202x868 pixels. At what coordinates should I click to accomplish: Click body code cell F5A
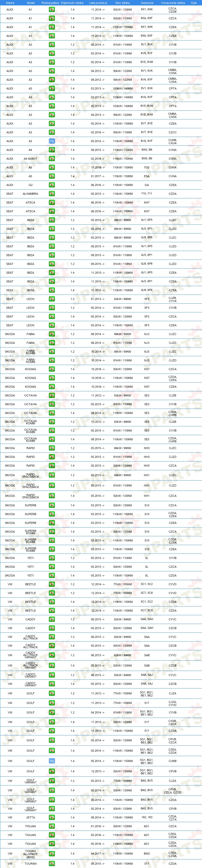[x=147, y=176]
